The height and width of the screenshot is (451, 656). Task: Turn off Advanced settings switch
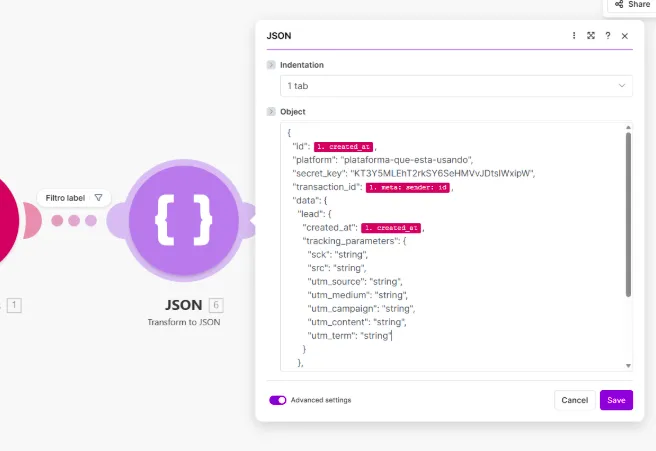(x=278, y=400)
